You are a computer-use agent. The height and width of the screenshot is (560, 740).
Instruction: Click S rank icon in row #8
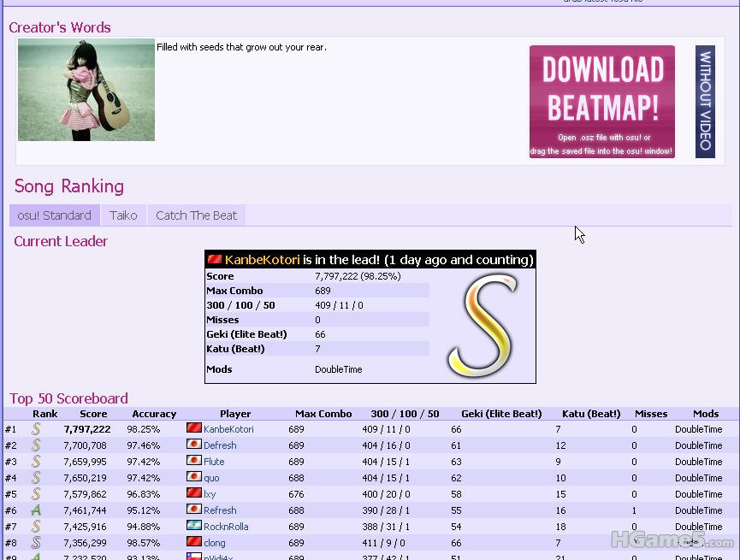pyautogui.click(x=36, y=543)
